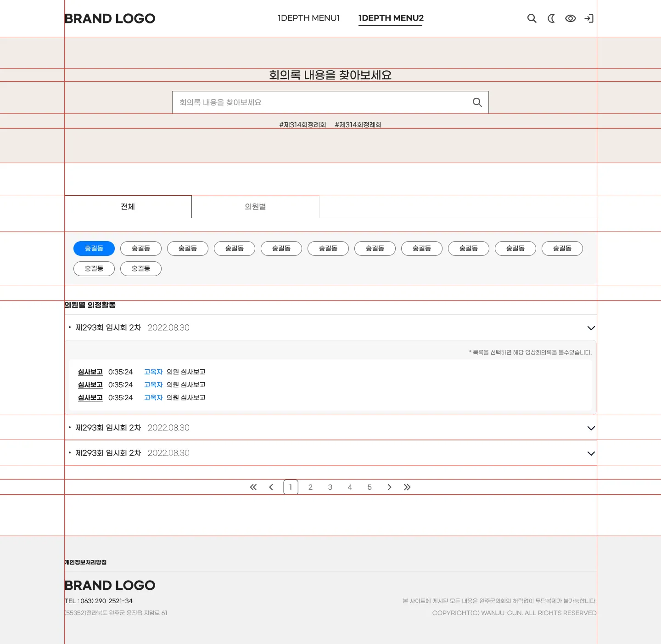Click second #제314회정례회 hashtag
The image size is (661, 644).
tap(358, 125)
